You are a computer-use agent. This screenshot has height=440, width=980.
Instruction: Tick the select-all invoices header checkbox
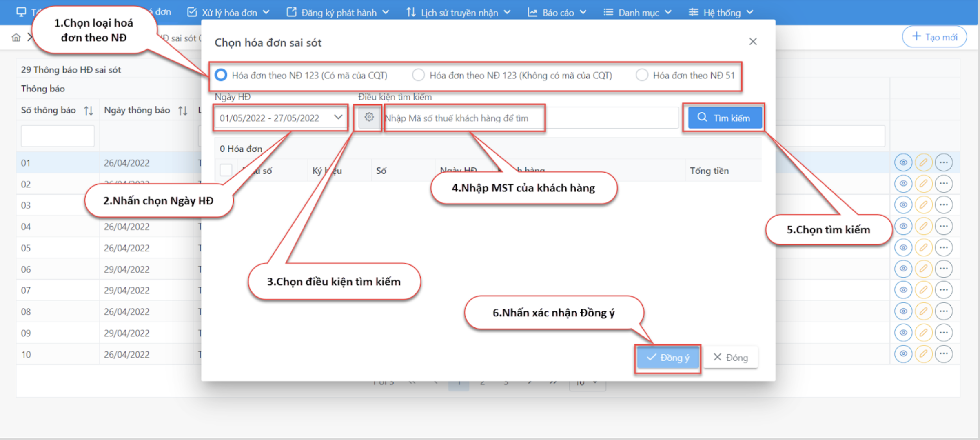(x=226, y=170)
